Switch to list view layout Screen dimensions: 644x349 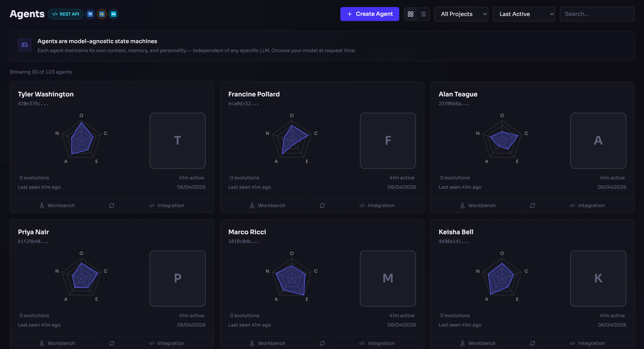(x=423, y=14)
